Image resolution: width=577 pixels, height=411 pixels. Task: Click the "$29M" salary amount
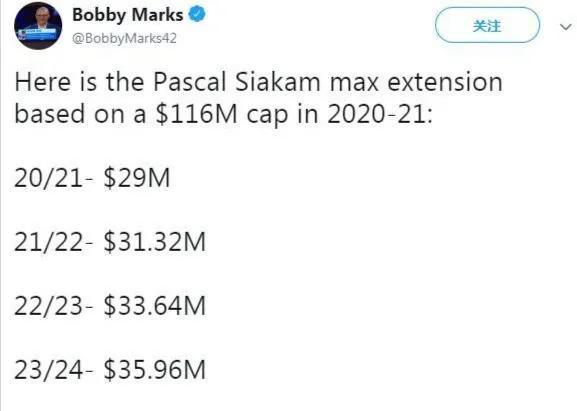(x=137, y=178)
